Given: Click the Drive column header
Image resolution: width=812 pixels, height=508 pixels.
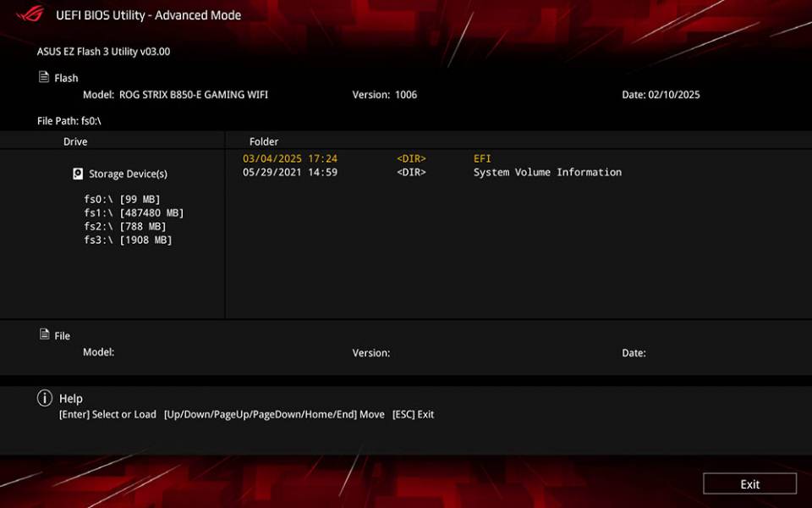Looking at the screenshot, I should pos(75,141).
